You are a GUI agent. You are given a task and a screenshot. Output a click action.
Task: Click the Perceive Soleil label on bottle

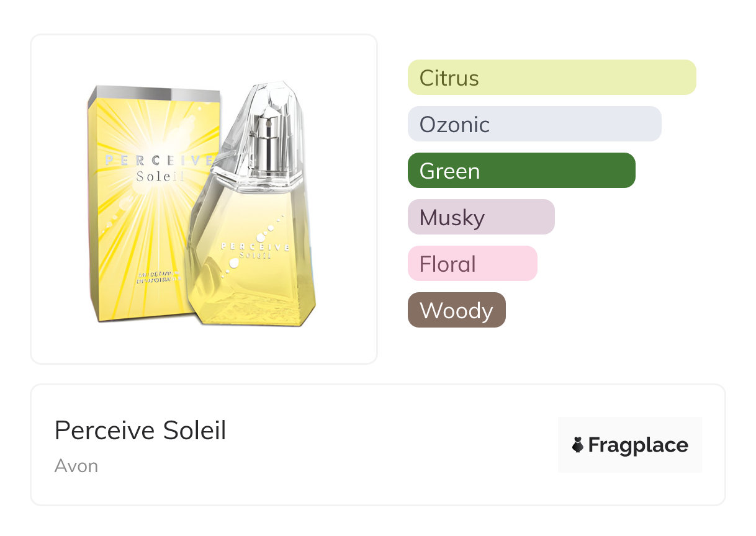[x=256, y=251]
